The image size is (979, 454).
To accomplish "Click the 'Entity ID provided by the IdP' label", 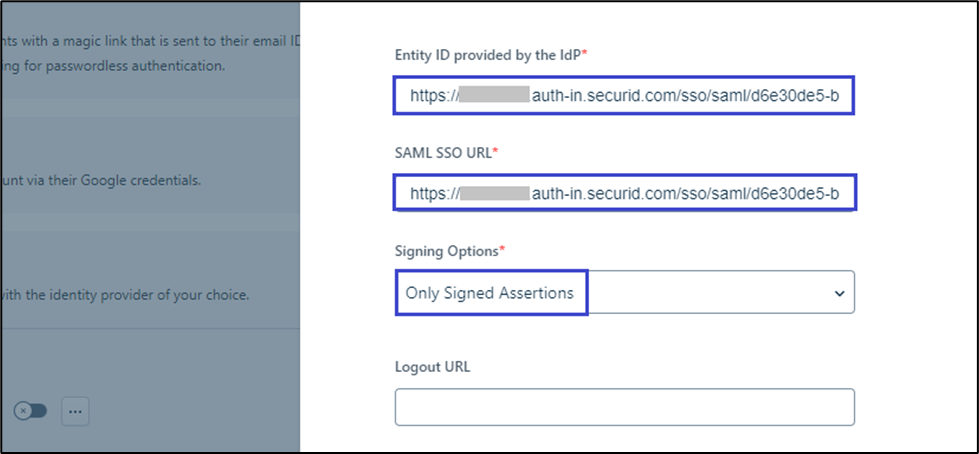I will 488,54.
